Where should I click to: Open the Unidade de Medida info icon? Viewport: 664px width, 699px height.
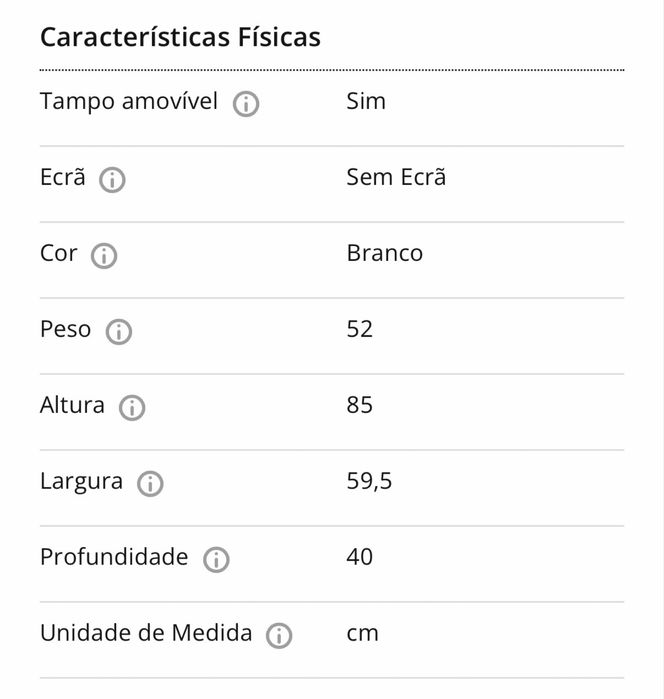[279, 636]
